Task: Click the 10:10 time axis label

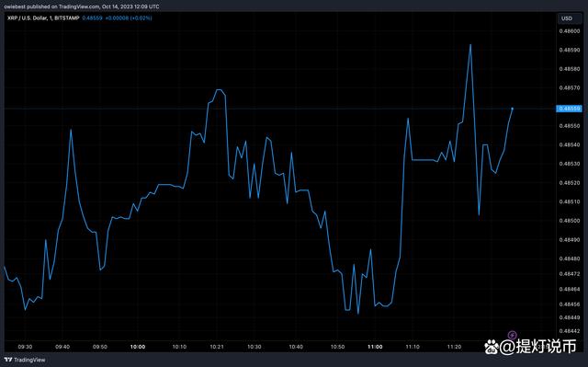Action: (179, 347)
